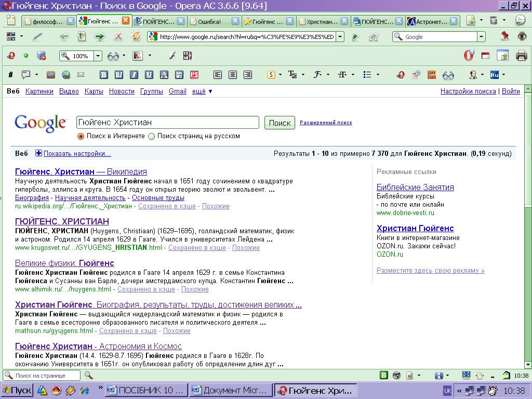
Task: Open 'Настройки поиска' link
Action: (x=468, y=91)
